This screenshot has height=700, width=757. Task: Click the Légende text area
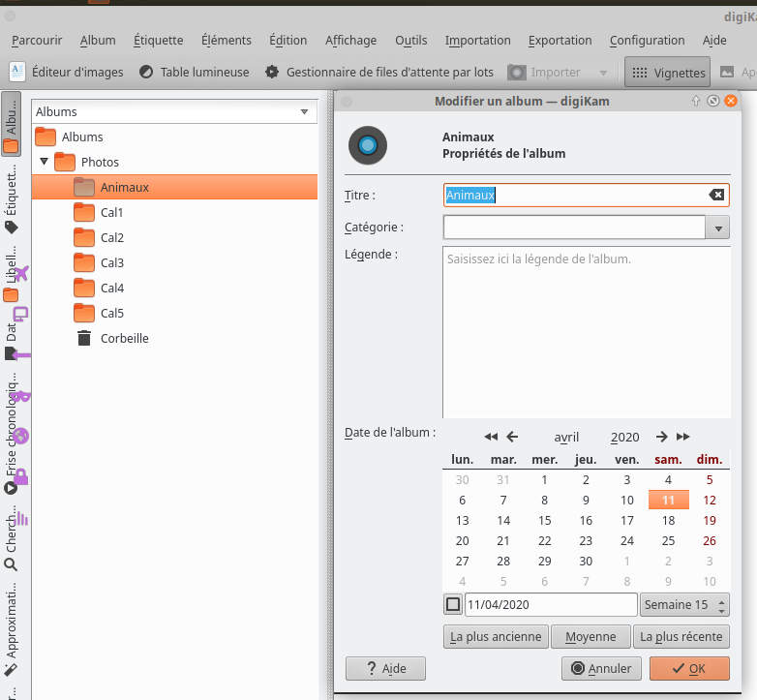(x=587, y=332)
